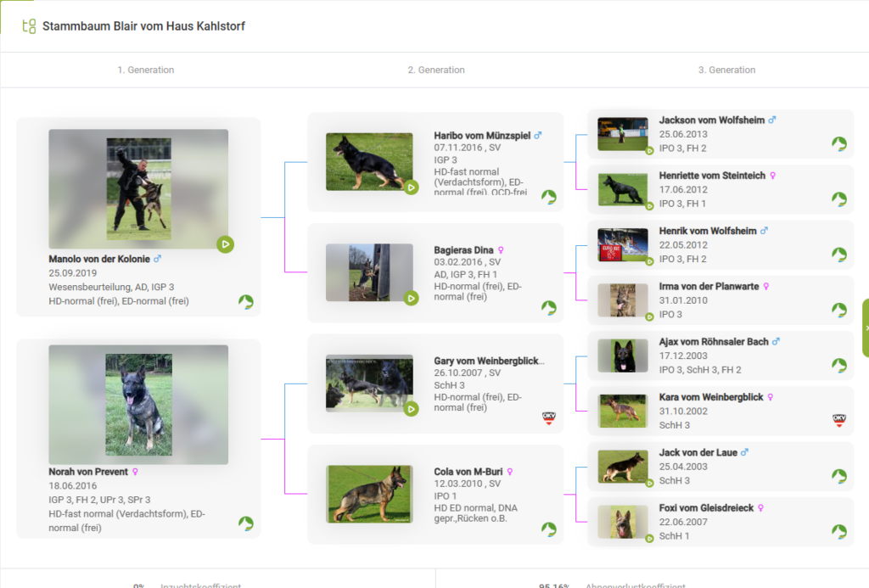Screen dimensions: 869x588
Task: Click the Cola von M-Buri dog photo
Action: [369, 494]
